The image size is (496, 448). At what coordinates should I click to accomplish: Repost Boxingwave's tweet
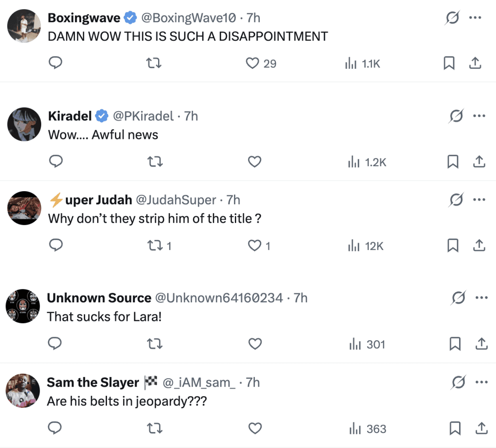click(x=154, y=63)
